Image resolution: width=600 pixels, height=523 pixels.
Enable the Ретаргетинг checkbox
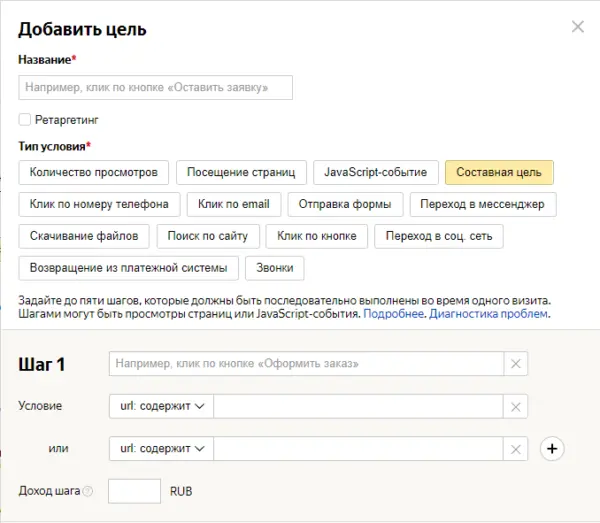pos(25,119)
